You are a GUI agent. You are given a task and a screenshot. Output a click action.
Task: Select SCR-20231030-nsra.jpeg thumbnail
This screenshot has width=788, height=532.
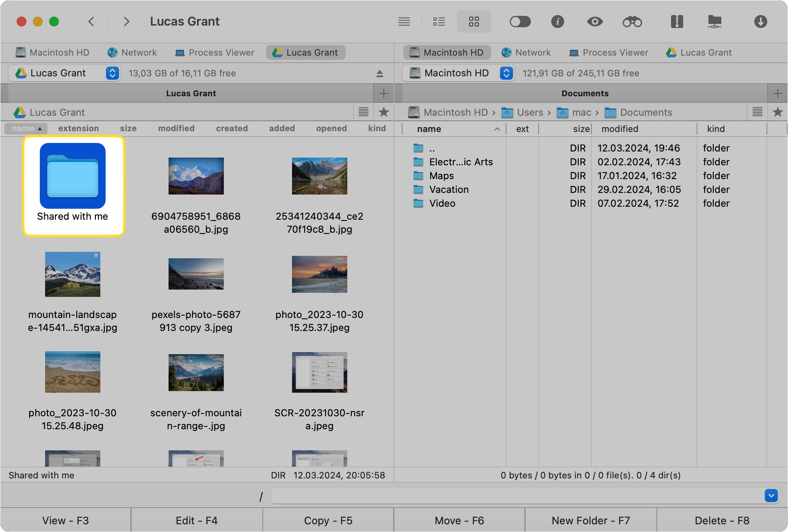[x=320, y=372]
